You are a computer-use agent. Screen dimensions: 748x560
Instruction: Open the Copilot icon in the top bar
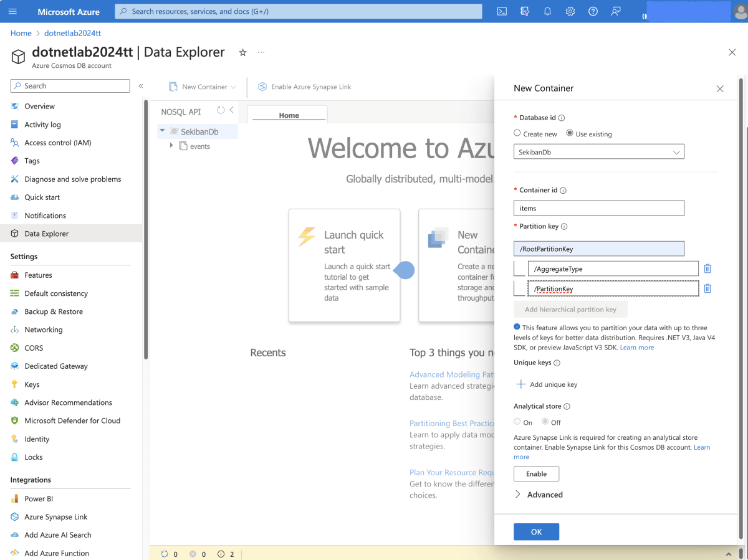pyautogui.click(x=525, y=11)
